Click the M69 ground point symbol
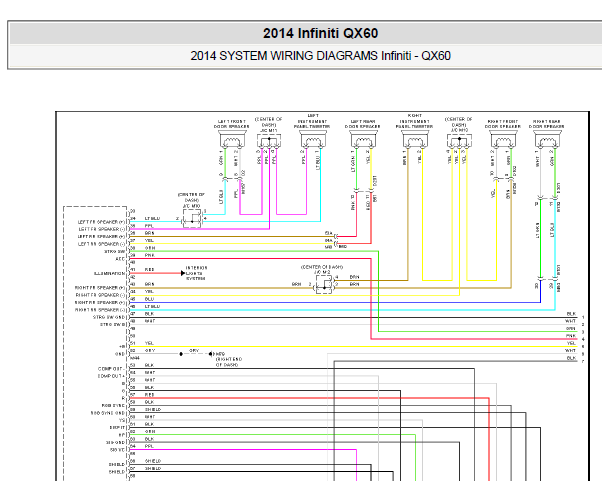The width and height of the screenshot is (602, 481). [x=211, y=354]
